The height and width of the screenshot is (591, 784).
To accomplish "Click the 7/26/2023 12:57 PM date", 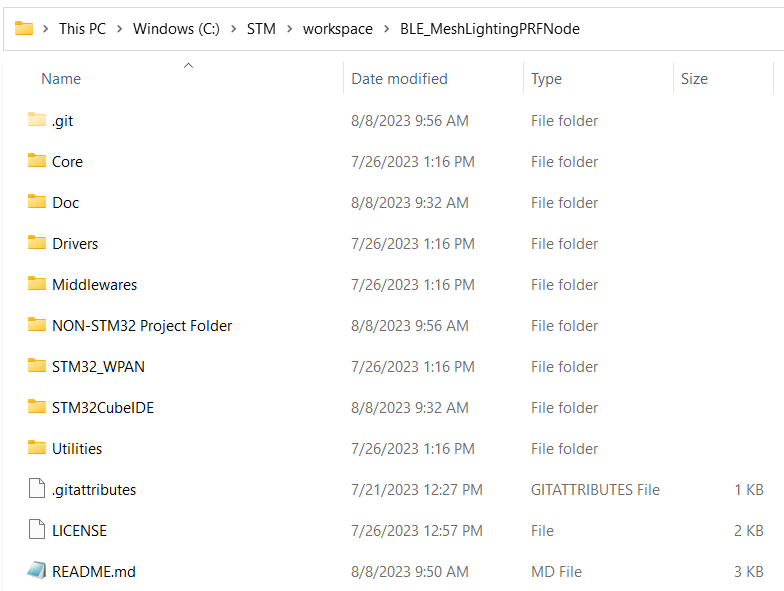I will point(416,530).
